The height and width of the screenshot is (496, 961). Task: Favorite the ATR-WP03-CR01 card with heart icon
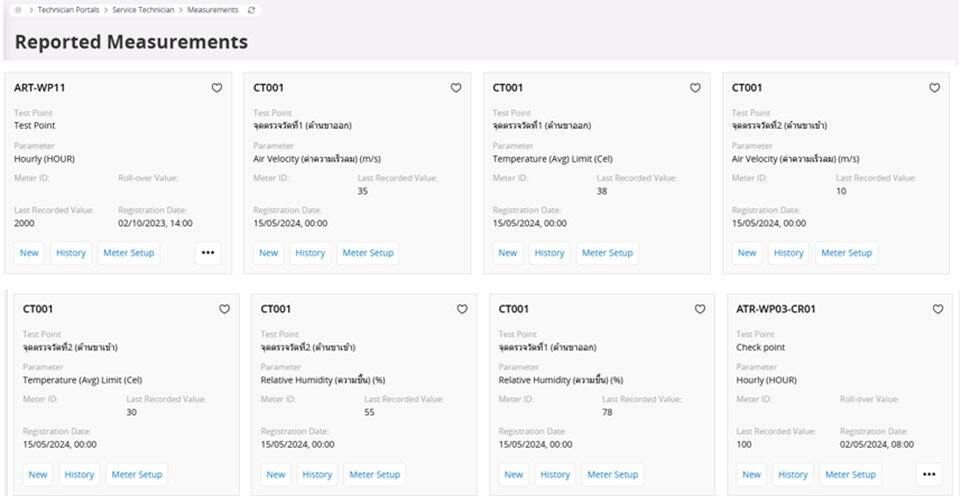tap(938, 310)
